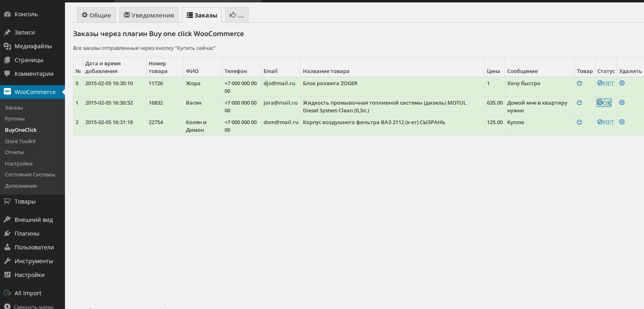Open Инструменты menu label

point(34,261)
